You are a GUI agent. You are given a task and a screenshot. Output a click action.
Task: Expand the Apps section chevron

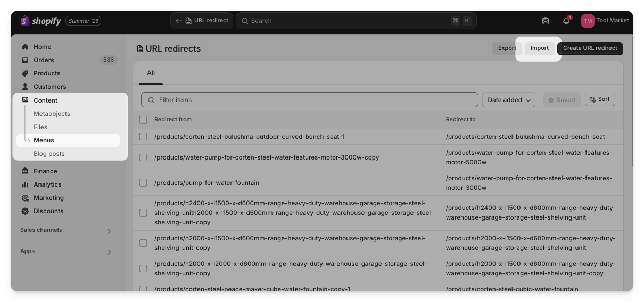coord(109,252)
